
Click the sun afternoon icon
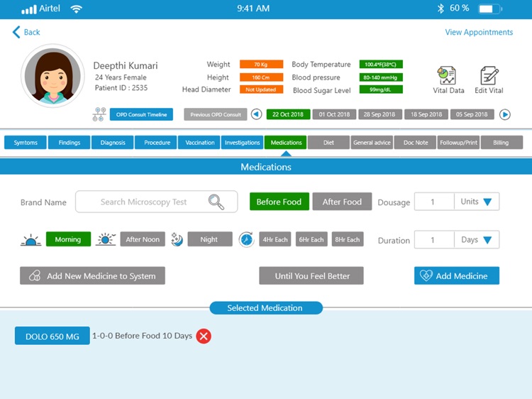coord(106,239)
